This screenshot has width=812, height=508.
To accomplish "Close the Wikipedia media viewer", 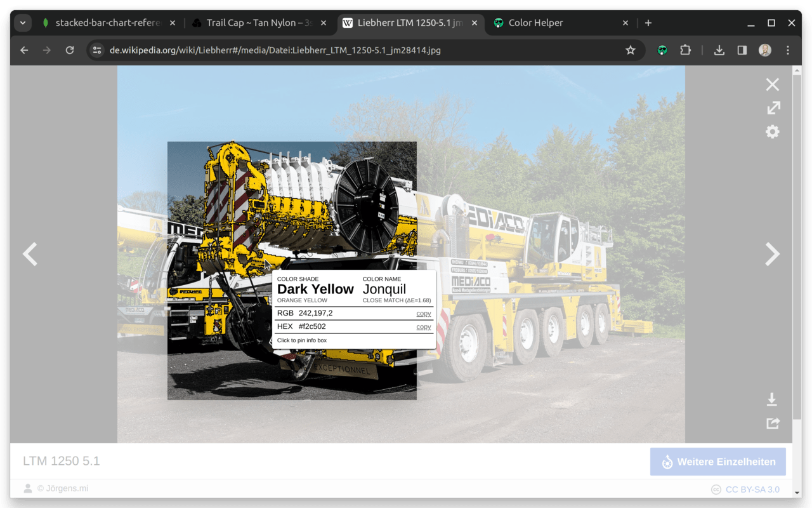I will 772,84.
